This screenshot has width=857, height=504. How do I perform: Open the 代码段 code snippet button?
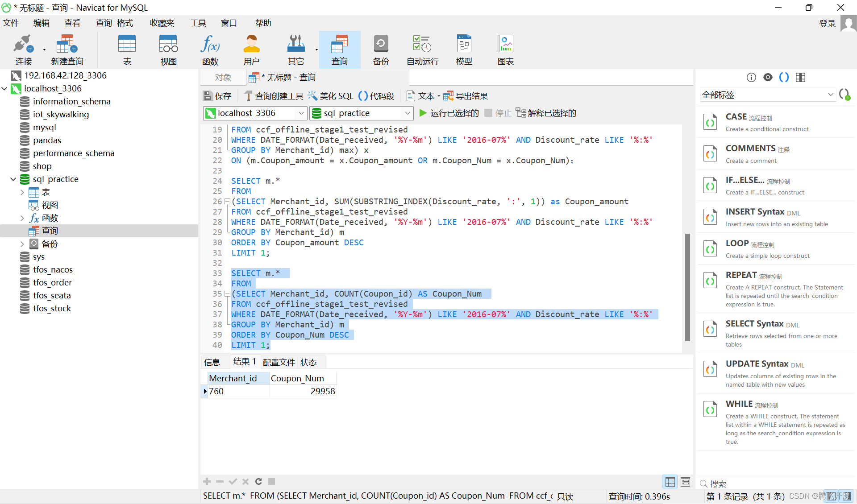(376, 96)
